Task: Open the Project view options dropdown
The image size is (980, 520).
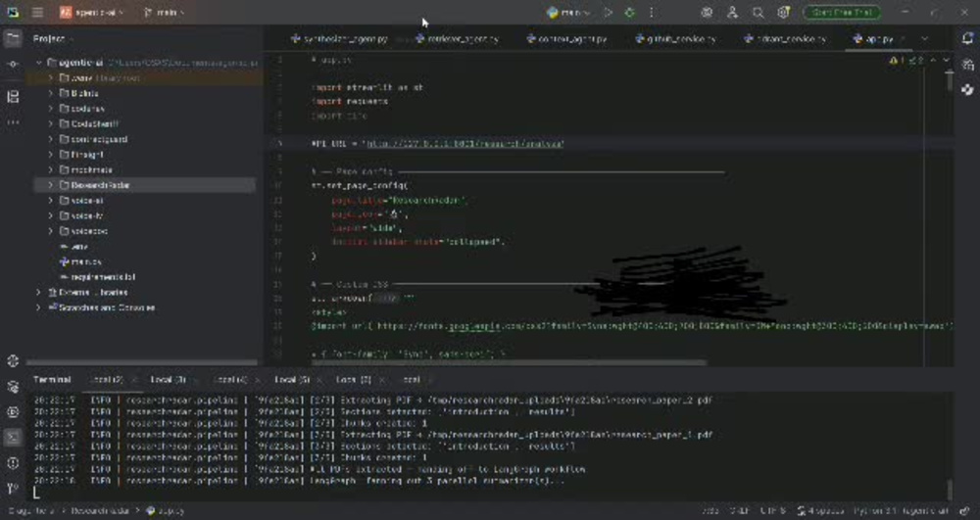Action: tap(51, 39)
